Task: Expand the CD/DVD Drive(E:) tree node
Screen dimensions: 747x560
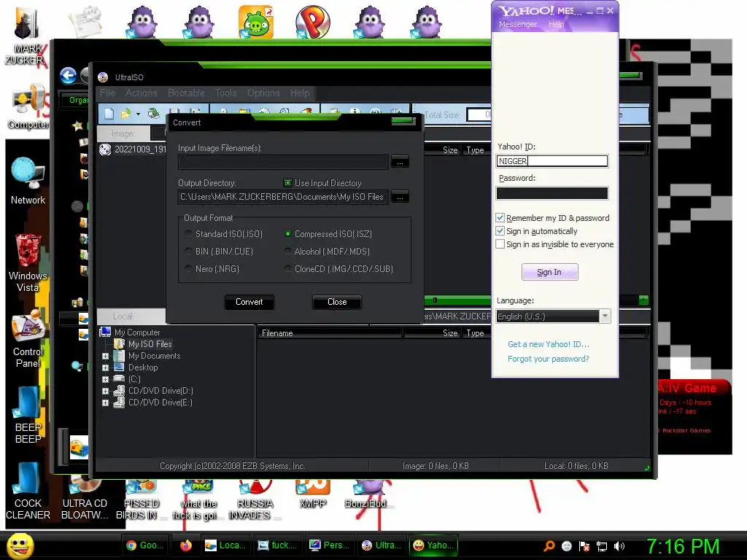Action: point(105,402)
